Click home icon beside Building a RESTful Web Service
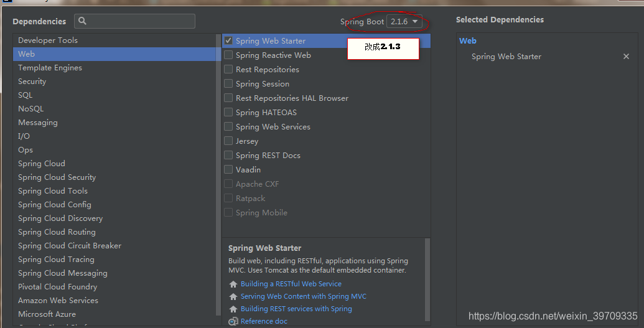The image size is (644, 328). [233, 284]
